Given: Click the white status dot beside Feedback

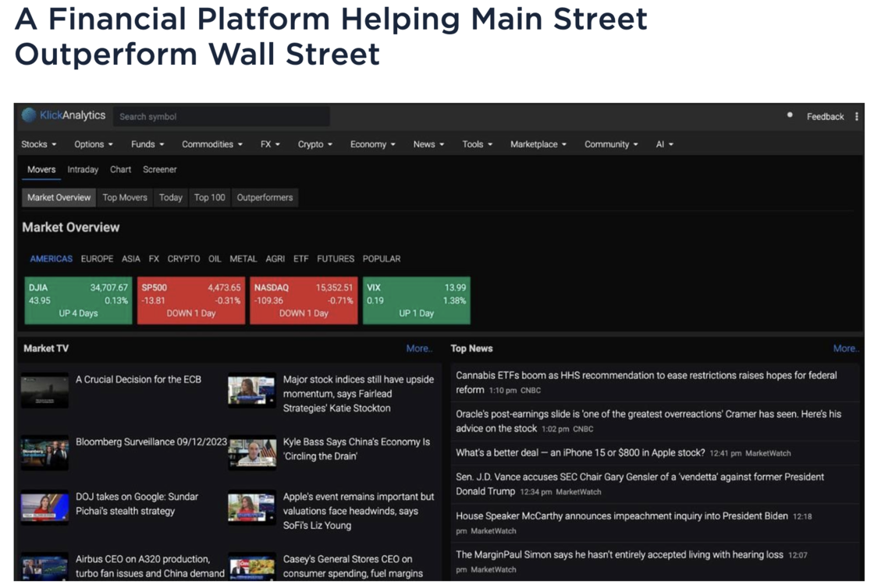Looking at the screenshot, I should pyautogui.click(x=790, y=115).
